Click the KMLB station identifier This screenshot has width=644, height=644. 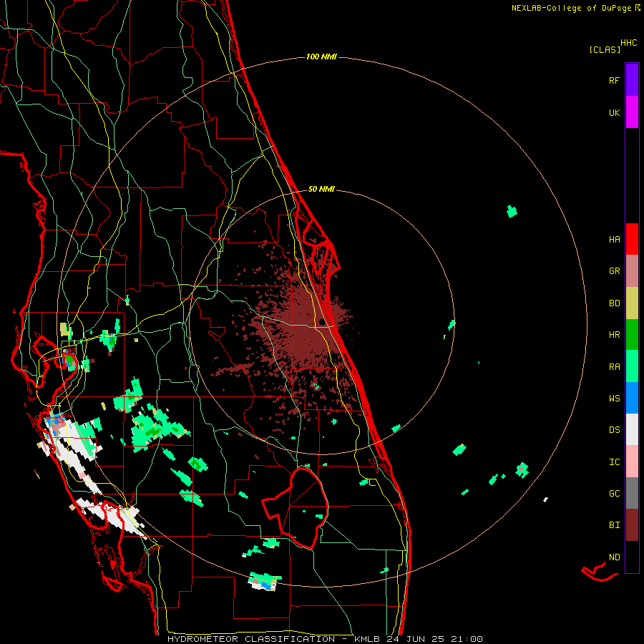[368, 639]
